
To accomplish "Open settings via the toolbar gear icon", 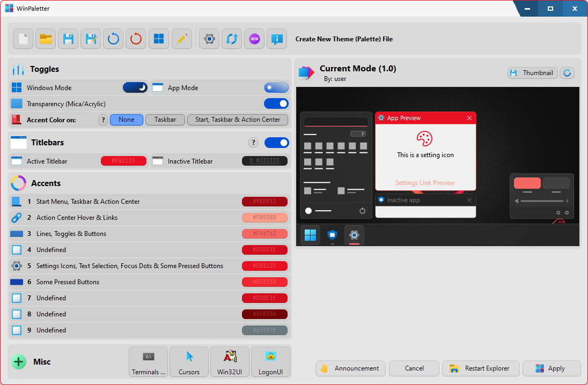I will click(210, 39).
